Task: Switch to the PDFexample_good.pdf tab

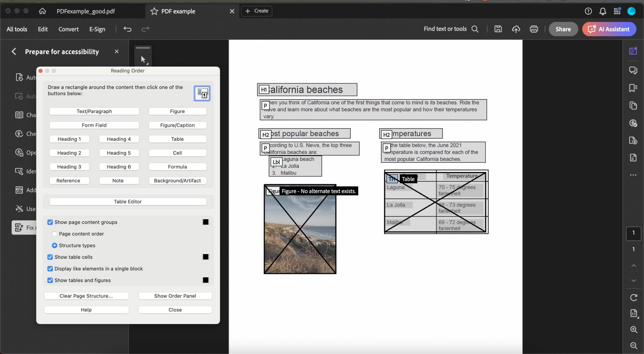Action: [x=86, y=11]
